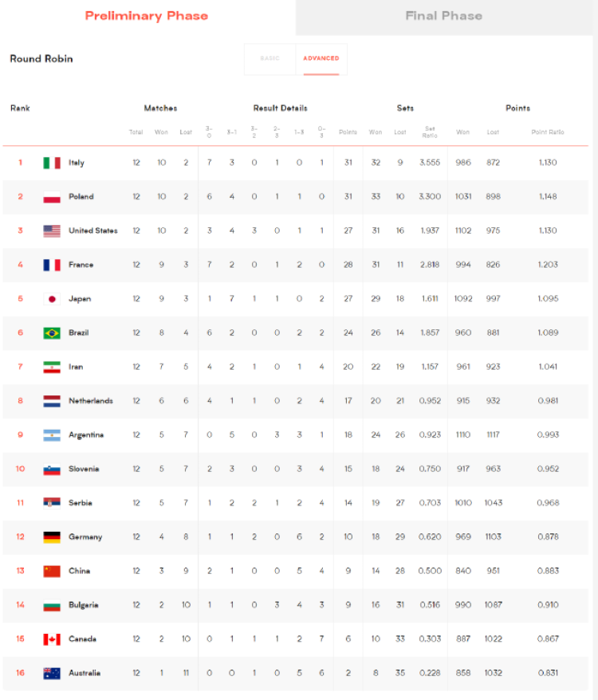Screen dimensions: 598x700
Task: Click the Iran flag icon
Action: [x=52, y=367]
